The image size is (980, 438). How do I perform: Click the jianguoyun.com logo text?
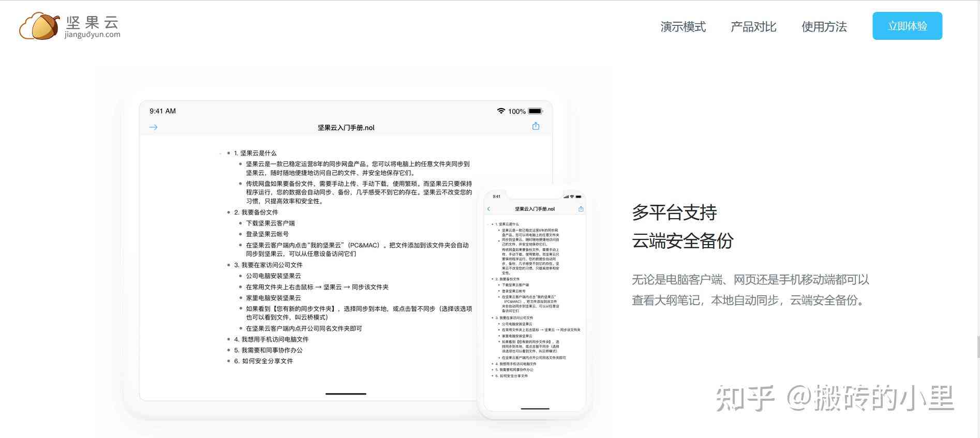coord(92,35)
